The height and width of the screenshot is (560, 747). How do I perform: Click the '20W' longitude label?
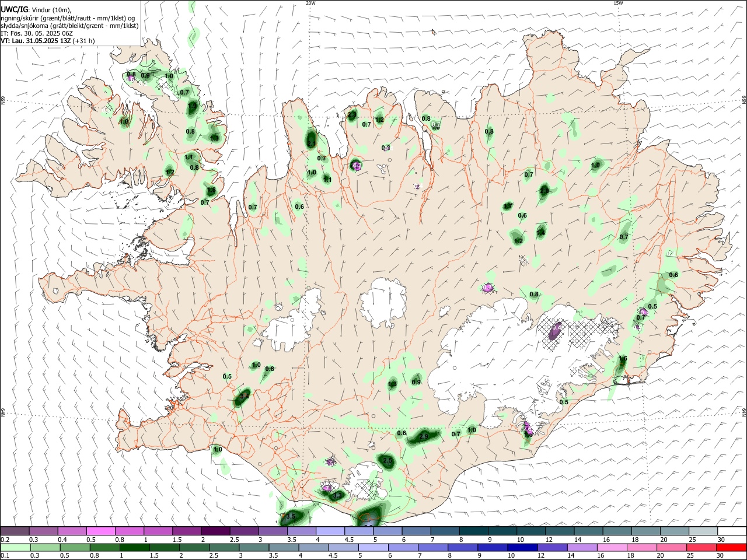(310, 3)
